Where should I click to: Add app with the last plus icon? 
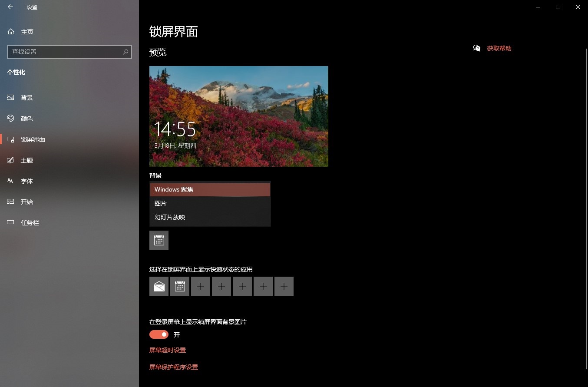pyautogui.click(x=284, y=286)
